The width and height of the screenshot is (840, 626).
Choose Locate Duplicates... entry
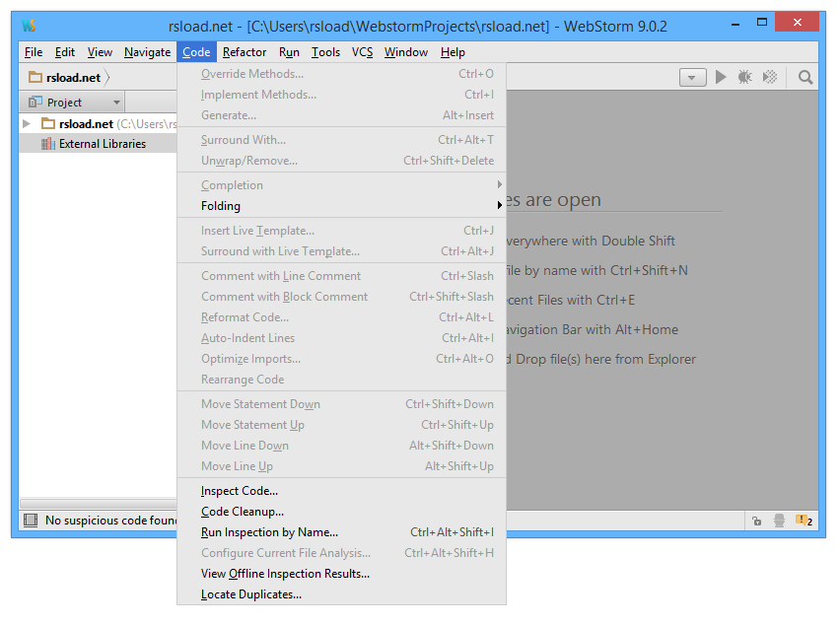click(341, 594)
